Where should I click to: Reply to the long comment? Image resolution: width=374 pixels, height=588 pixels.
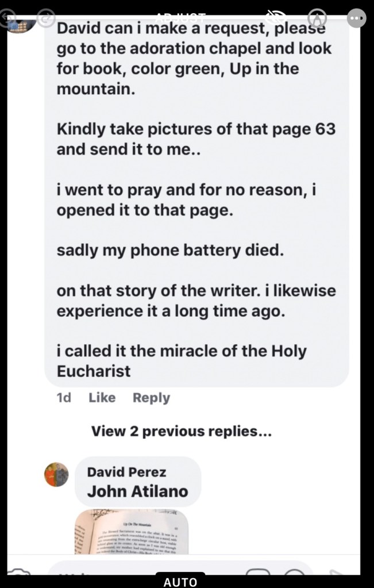click(x=151, y=398)
